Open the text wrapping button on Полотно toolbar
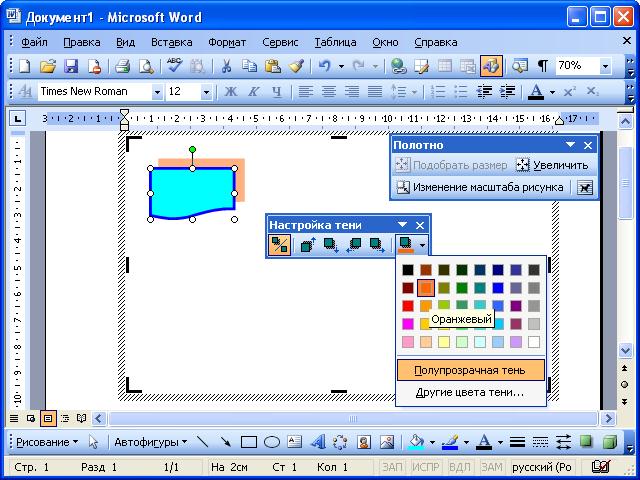 [x=584, y=187]
